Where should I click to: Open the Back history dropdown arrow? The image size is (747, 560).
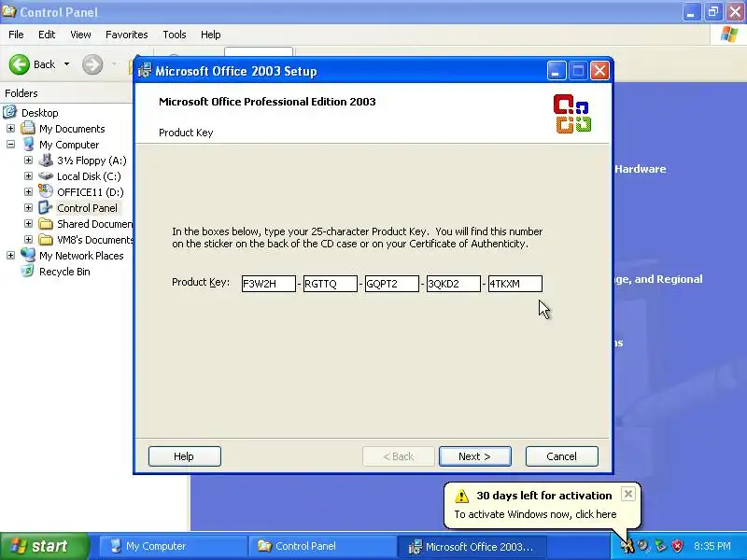pos(66,63)
